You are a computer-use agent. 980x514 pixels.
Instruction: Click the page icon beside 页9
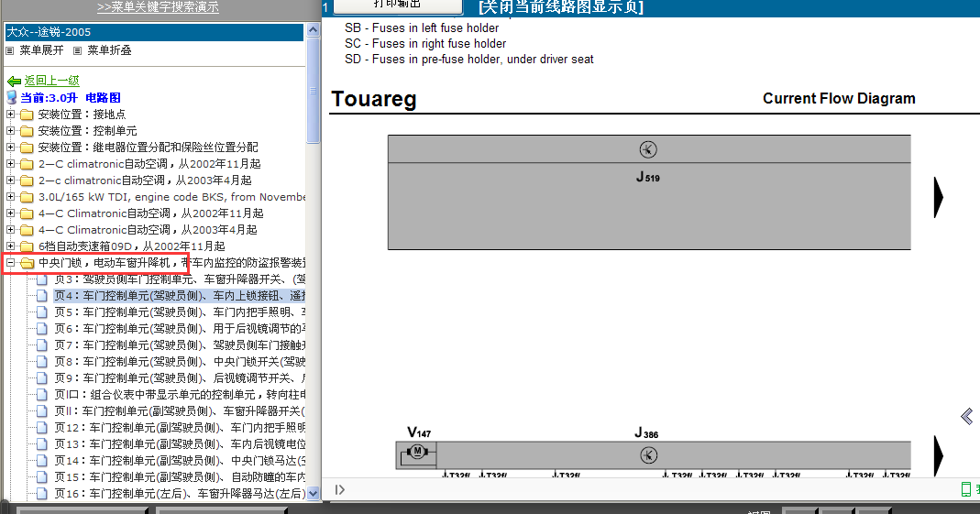(x=42, y=377)
